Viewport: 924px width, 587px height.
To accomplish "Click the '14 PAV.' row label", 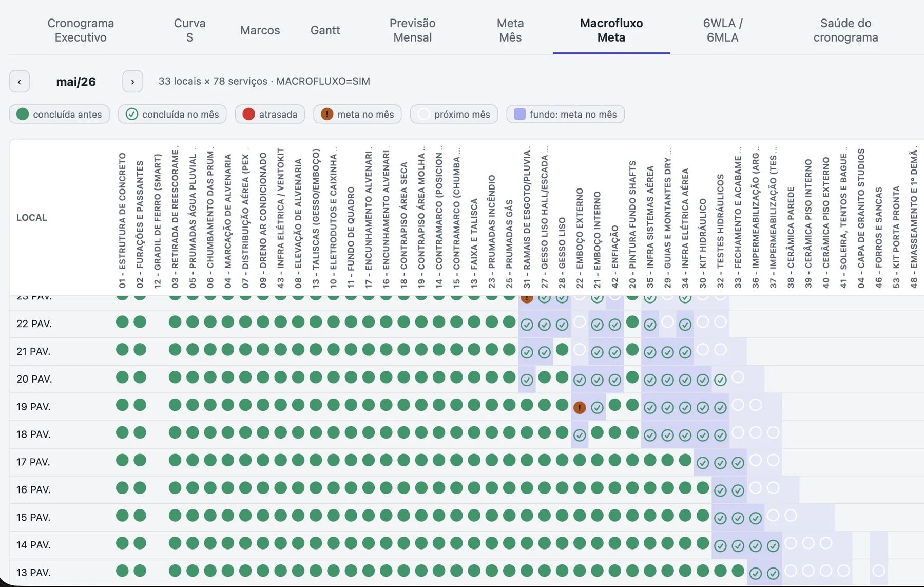I will click(x=34, y=545).
